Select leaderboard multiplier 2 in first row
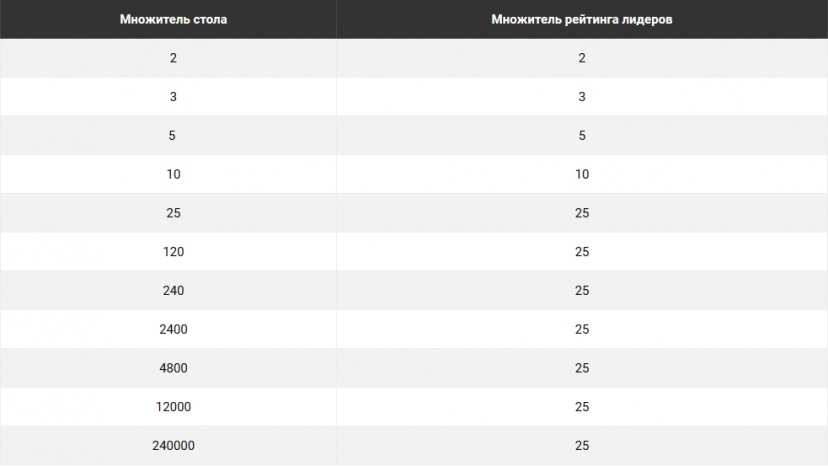 point(582,58)
